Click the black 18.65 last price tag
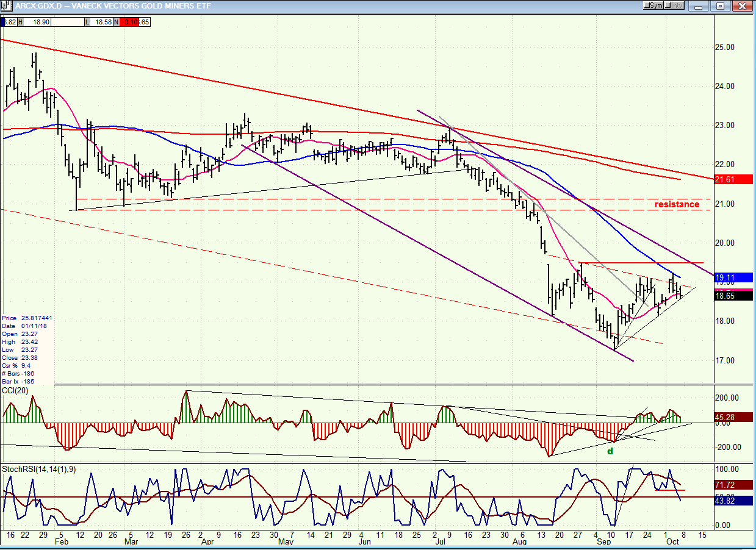The image size is (756, 550). click(x=735, y=296)
